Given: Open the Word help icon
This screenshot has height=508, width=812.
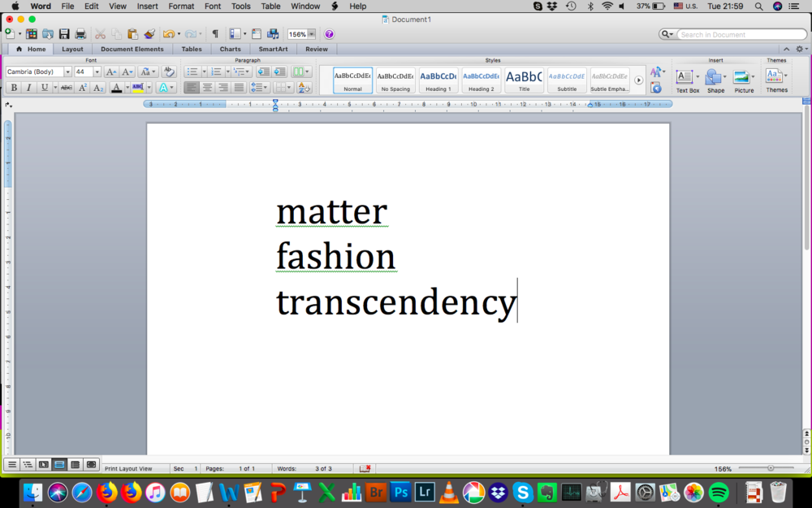Looking at the screenshot, I should coord(329,34).
